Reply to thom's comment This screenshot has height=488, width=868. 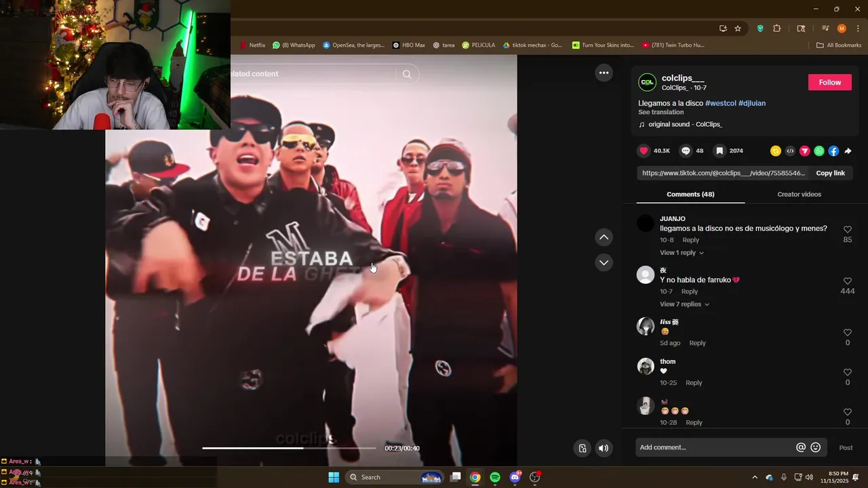694,383
